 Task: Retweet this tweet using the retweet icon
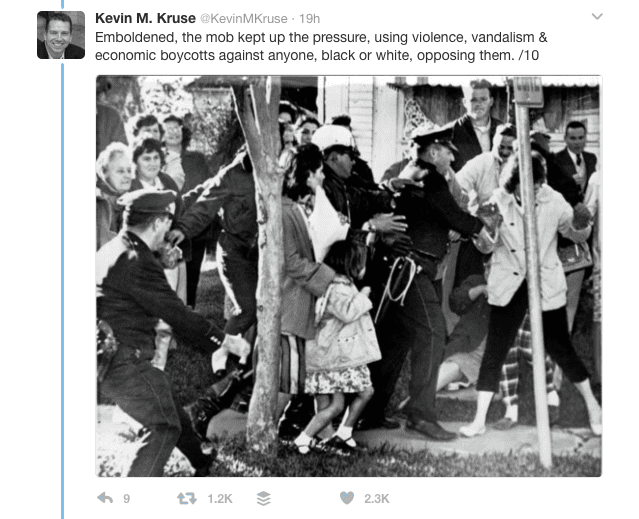click(187, 498)
